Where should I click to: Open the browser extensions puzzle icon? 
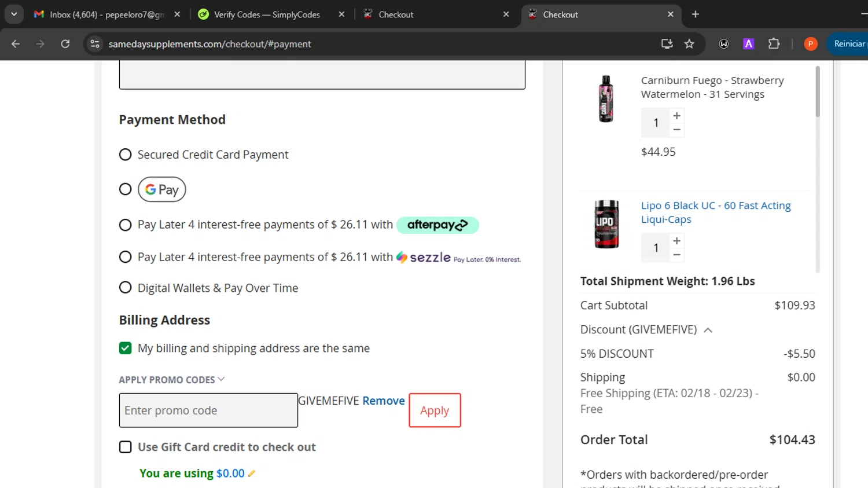(774, 44)
